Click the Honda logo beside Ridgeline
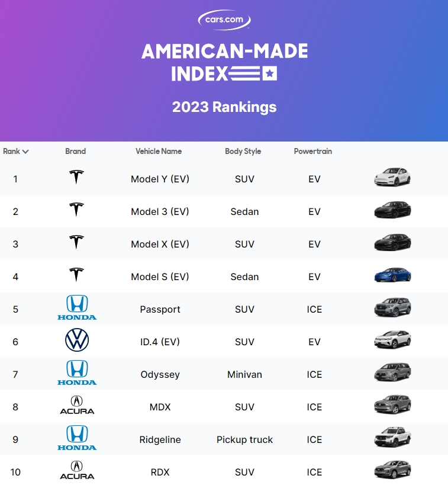The width and height of the screenshot is (448, 485). click(x=77, y=438)
